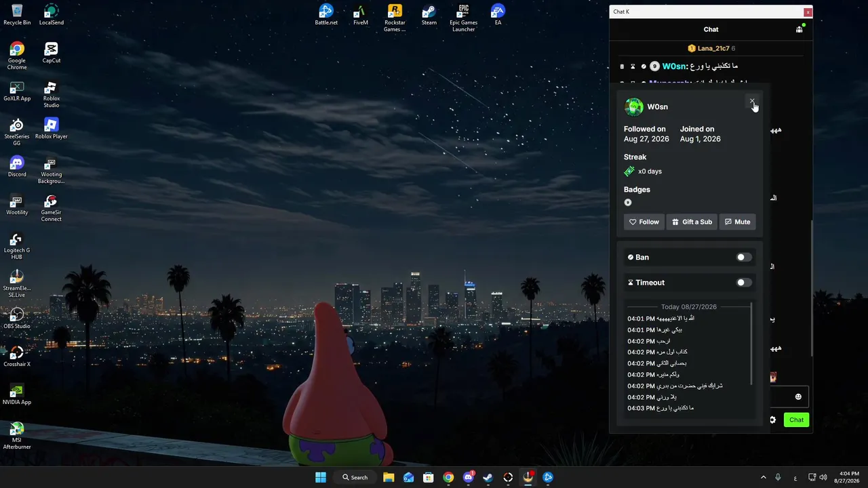Image resolution: width=868 pixels, height=488 pixels.
Task: Open the chat users list icon
Action: click(x=800, y=29)
